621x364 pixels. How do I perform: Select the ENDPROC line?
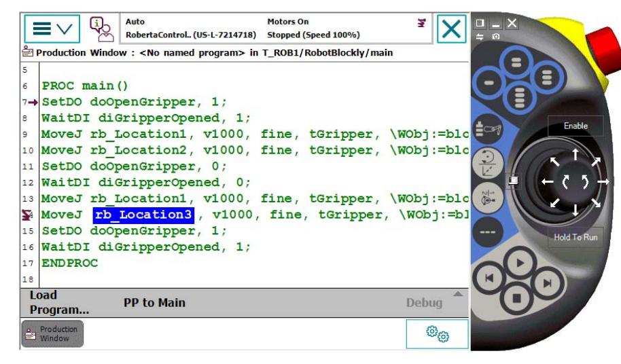coord(70,263)
